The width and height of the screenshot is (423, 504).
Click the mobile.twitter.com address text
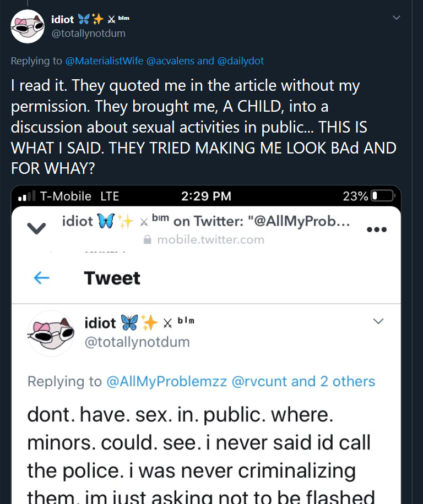[210, 240]
